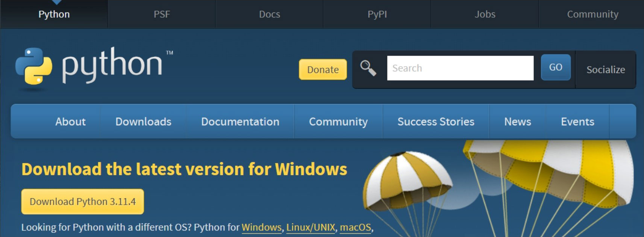This screenshot has height=237, width=644.
Task: Open the Success Stories menu
Action: (x=436, y=122)
